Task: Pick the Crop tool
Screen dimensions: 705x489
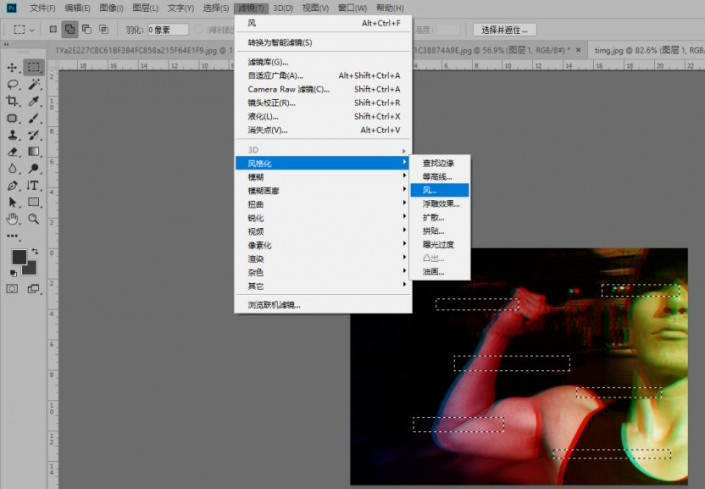Action: coord(13,102)
